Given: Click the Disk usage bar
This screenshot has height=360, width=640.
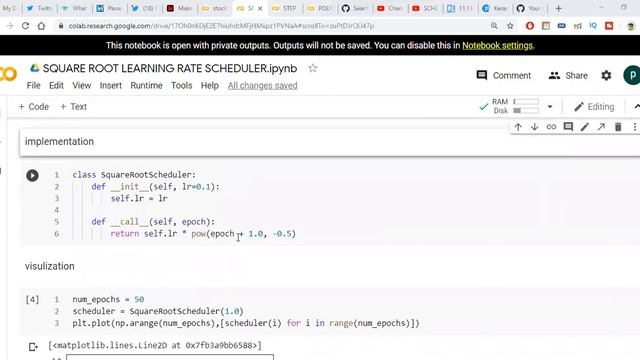Looking at the screenshot, I should pos(526,111).
